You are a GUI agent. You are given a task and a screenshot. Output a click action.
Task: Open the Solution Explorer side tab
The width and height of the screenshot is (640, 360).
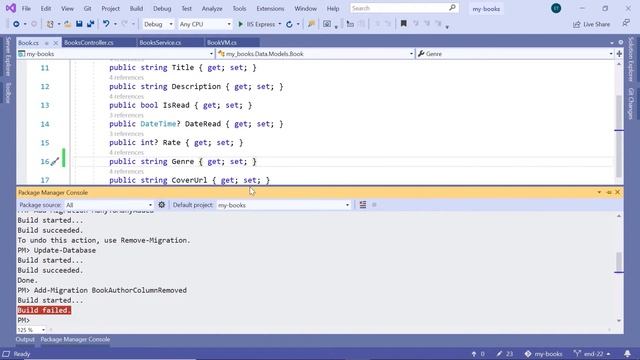tap(631, 60)
